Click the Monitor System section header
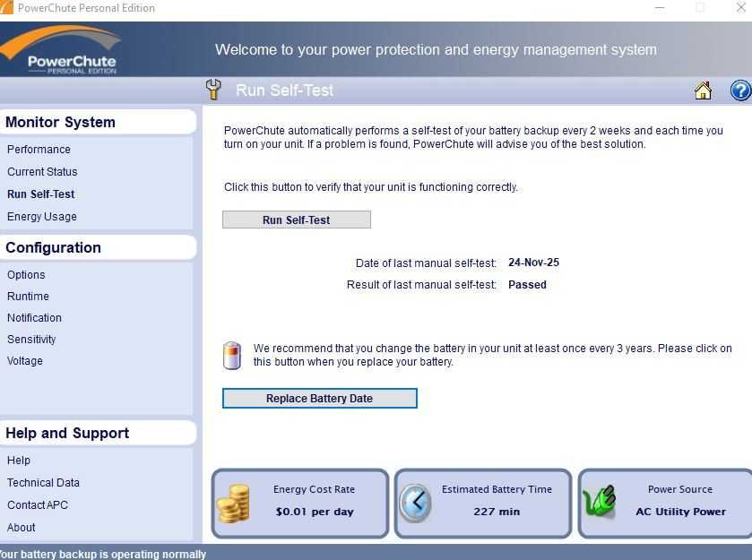 coord(98,122)
